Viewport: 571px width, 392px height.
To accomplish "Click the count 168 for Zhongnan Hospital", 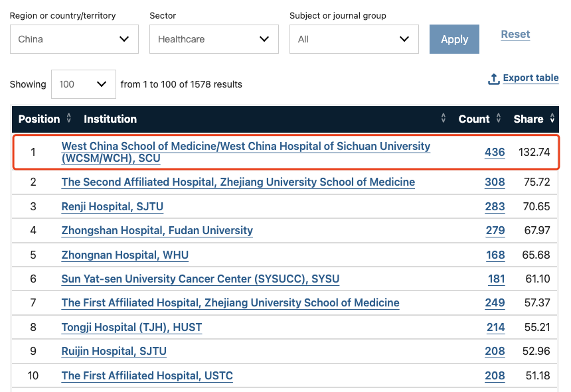I will [495, 255].
